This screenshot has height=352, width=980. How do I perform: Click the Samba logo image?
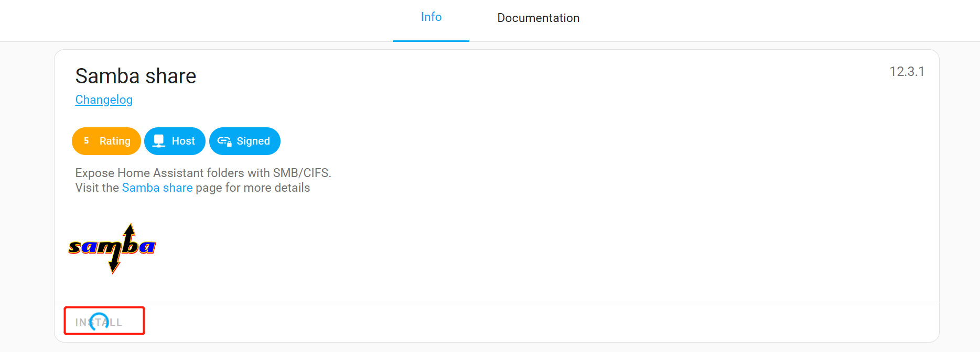pos(112,248)
